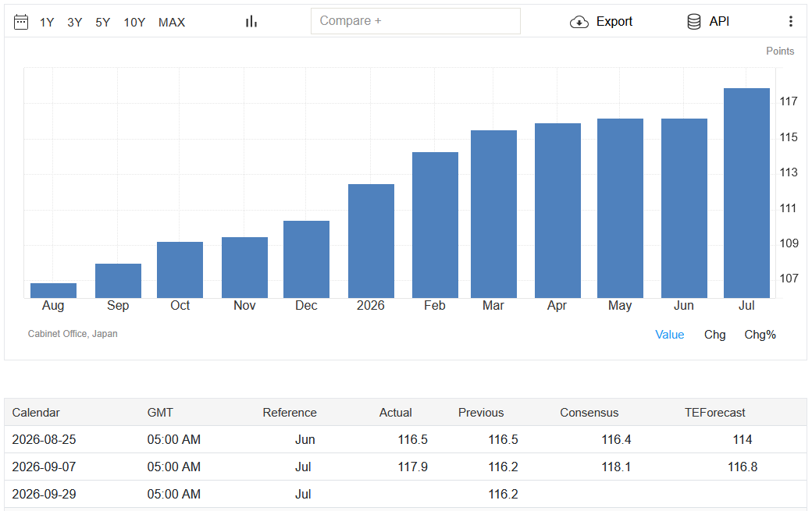
Task: Click the Mar bar in chart
Action: [493, 214]
